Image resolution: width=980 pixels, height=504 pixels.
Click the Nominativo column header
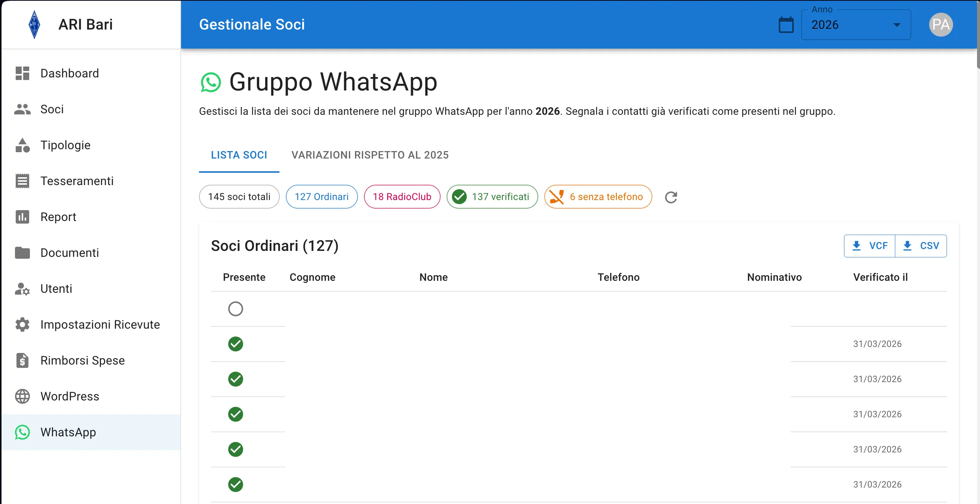(x=774, y=277)
